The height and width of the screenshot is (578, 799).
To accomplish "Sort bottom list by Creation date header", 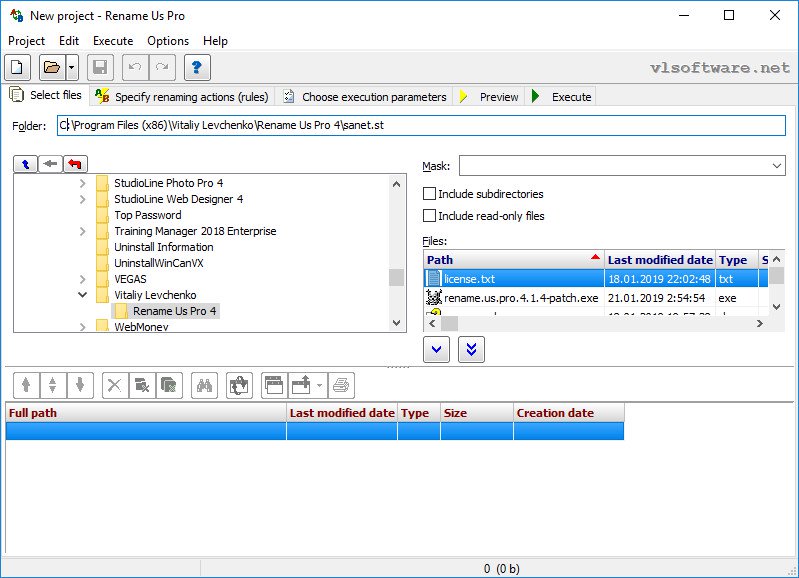I will pos(569,413).
